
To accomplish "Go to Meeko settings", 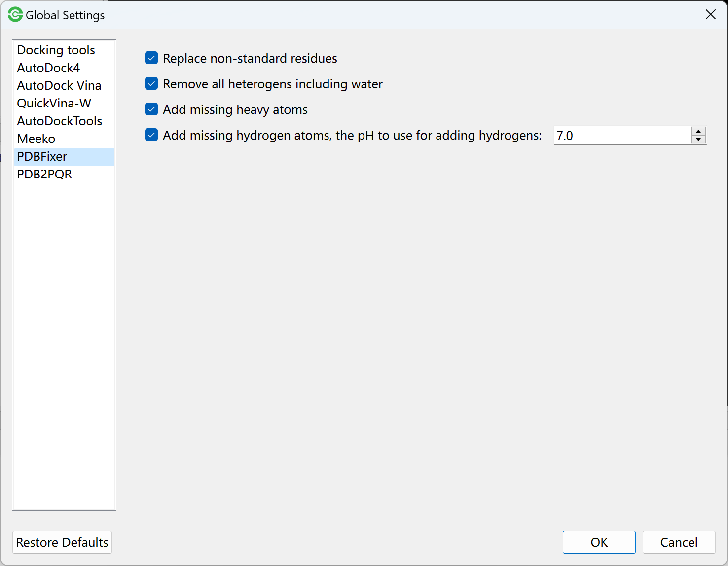I will click(x=64, y=139).
